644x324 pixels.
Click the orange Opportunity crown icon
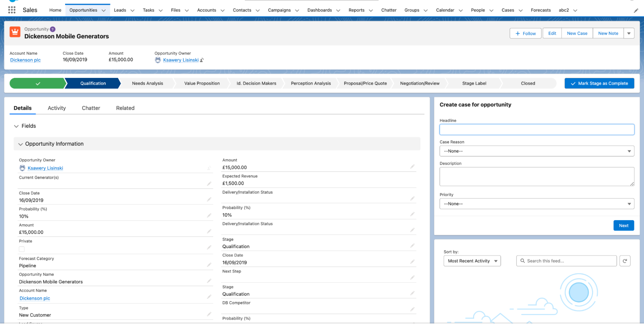point(15,32)
